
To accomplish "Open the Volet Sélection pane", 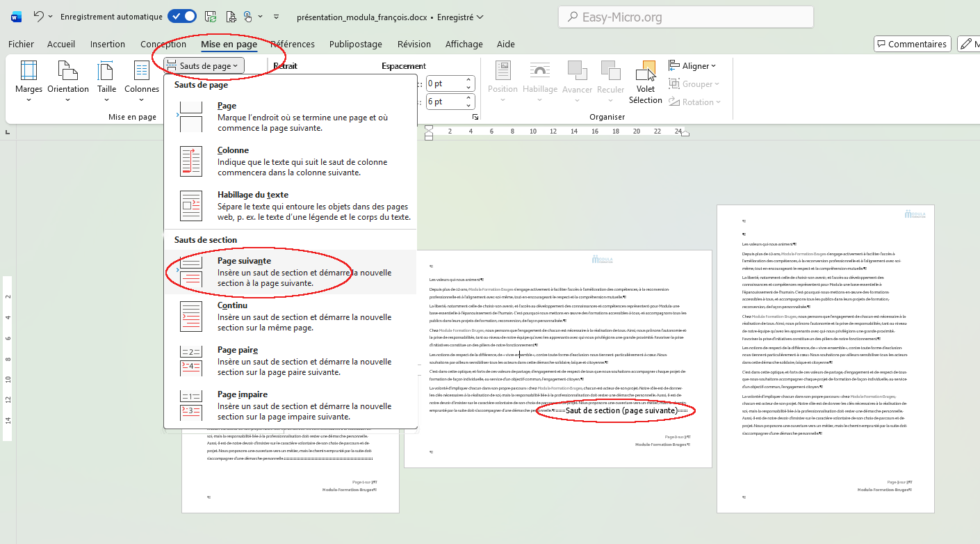I will (646, 82).
